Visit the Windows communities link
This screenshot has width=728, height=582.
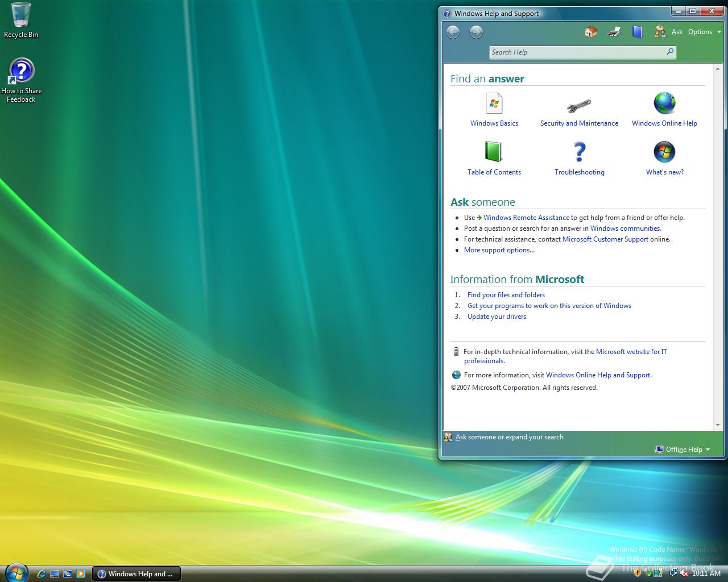pyautogui.click(x=625, y=228)
